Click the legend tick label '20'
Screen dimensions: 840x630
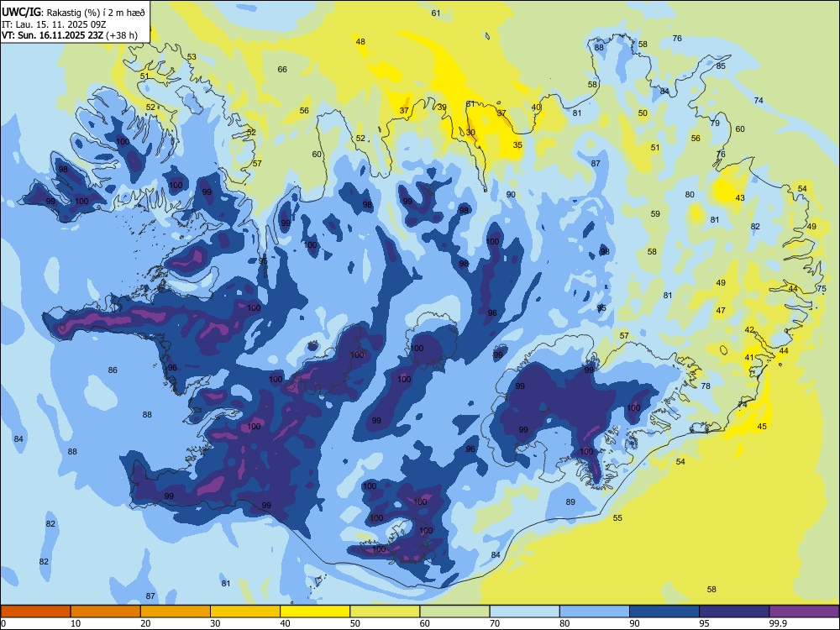click(145, 623)
